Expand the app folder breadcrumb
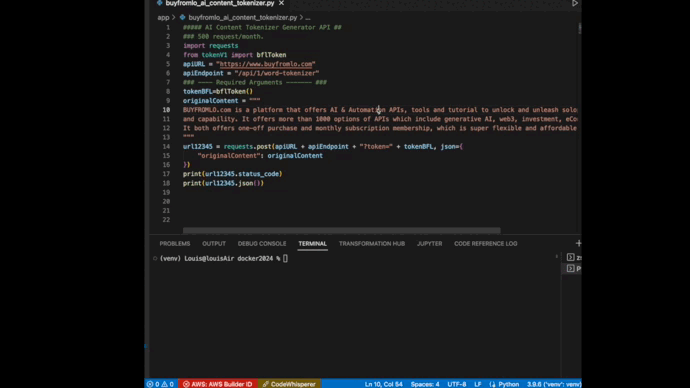 163,18
